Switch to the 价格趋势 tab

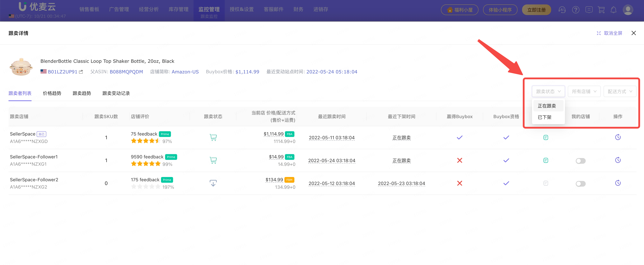(x=52, y=93)
